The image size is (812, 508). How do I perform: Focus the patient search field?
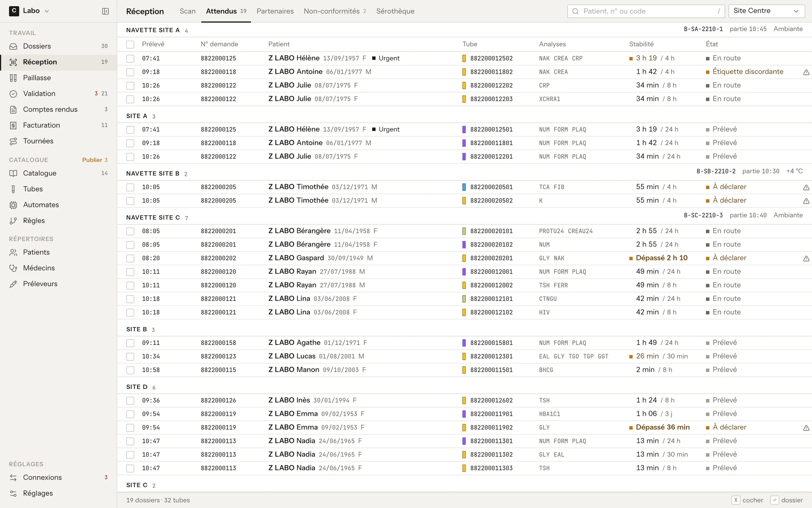tap(646, 11)
